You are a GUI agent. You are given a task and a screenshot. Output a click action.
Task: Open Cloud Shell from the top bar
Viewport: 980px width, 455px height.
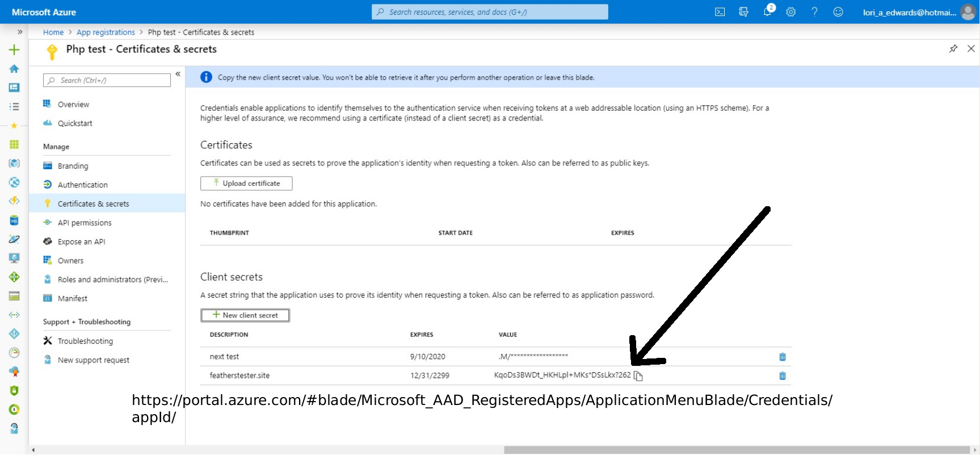pyautogui.click(x=720, y=12)
